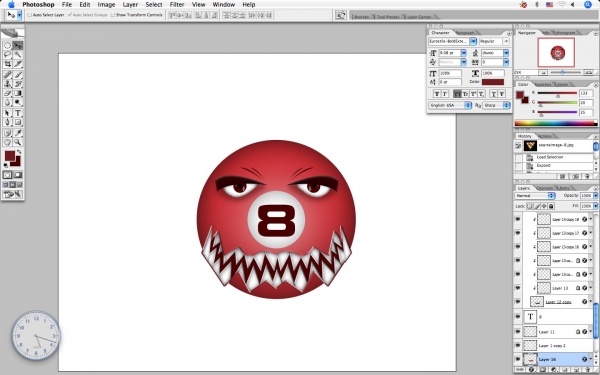Screen dimensions: 600x375
Task: Open the tracking dropdown in the Character panel
Action: [x=506, y=62]
